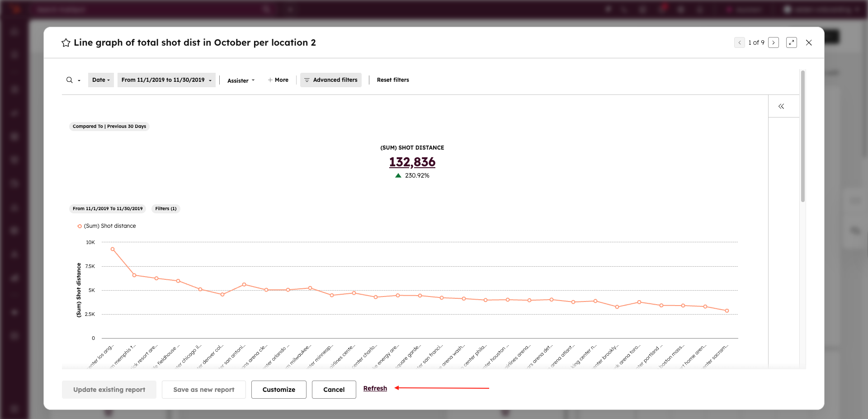Click the Refresh link
Image resolution: width=868 pixels, height=419 pixels.
tap(375, 388)
